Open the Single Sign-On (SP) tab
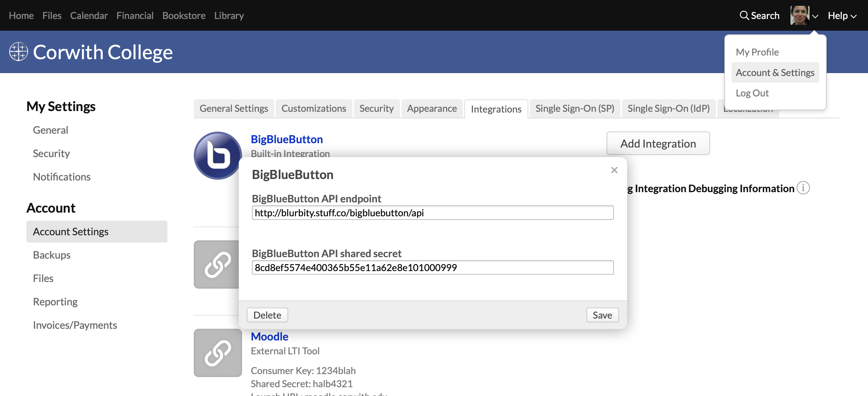Screen dimensions: 868x396 pyautogui.click(x=574, y=108)
